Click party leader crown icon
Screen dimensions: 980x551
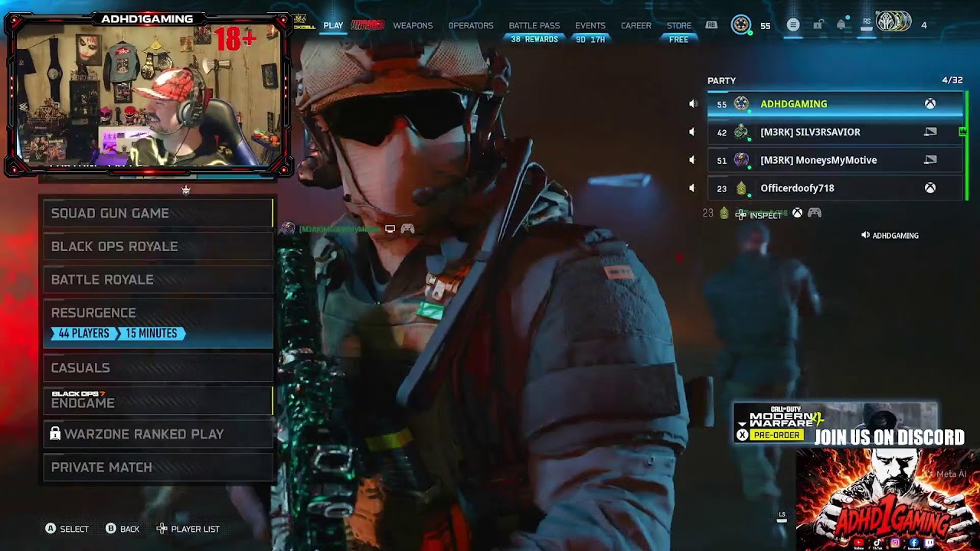click(x=962, y=132)
